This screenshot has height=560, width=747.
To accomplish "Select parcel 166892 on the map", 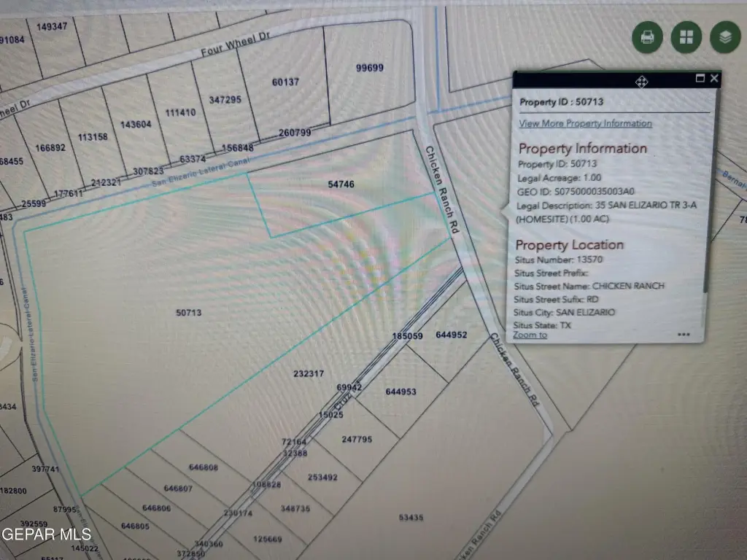I will (x=50, y=147).
